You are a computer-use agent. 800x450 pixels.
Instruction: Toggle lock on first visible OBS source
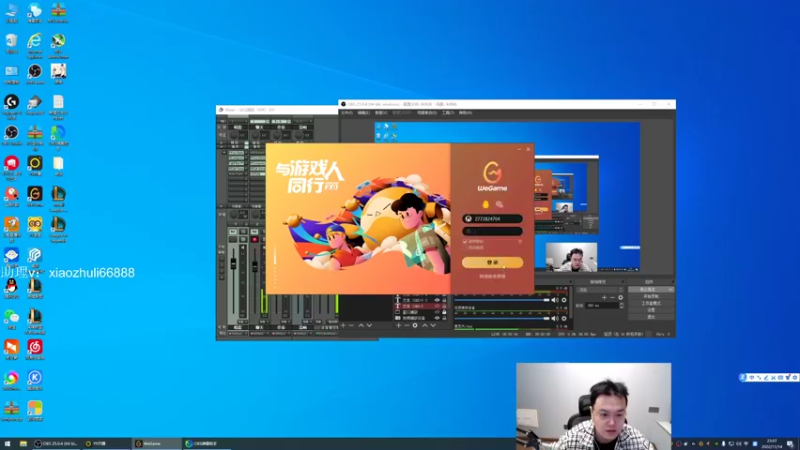pyautogui.click(x=444, y=300)
